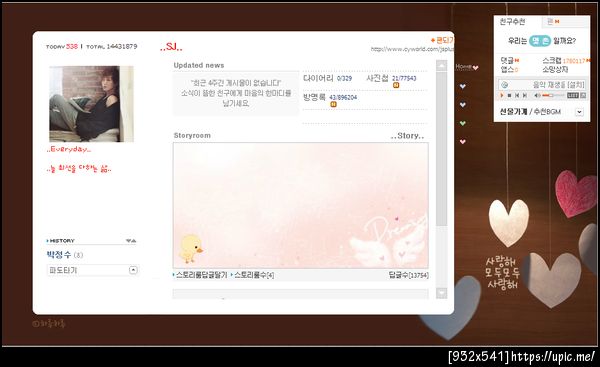Skip to next track in music player

click(x=525, y=95)
